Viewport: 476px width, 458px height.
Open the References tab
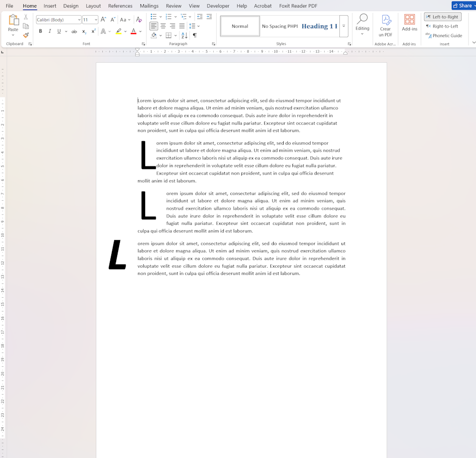120,6
